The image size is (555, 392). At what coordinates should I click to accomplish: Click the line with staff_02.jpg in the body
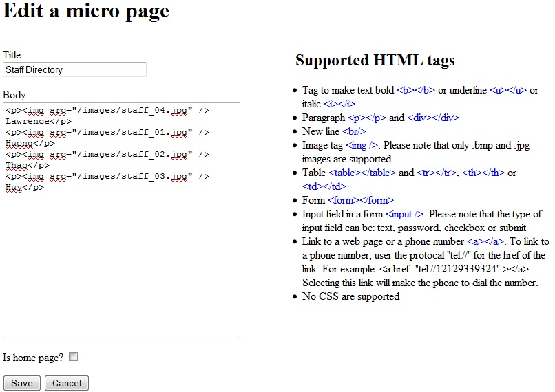(x=107, y=154)
